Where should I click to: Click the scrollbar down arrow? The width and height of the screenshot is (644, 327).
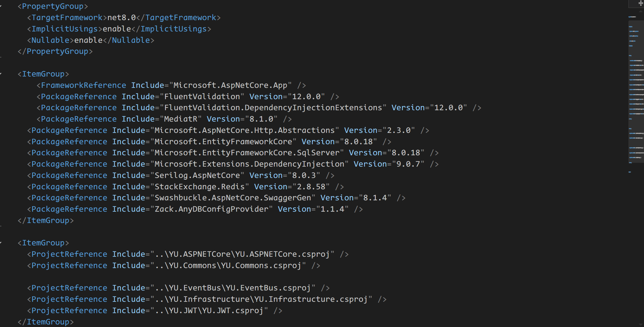point(641,324)
